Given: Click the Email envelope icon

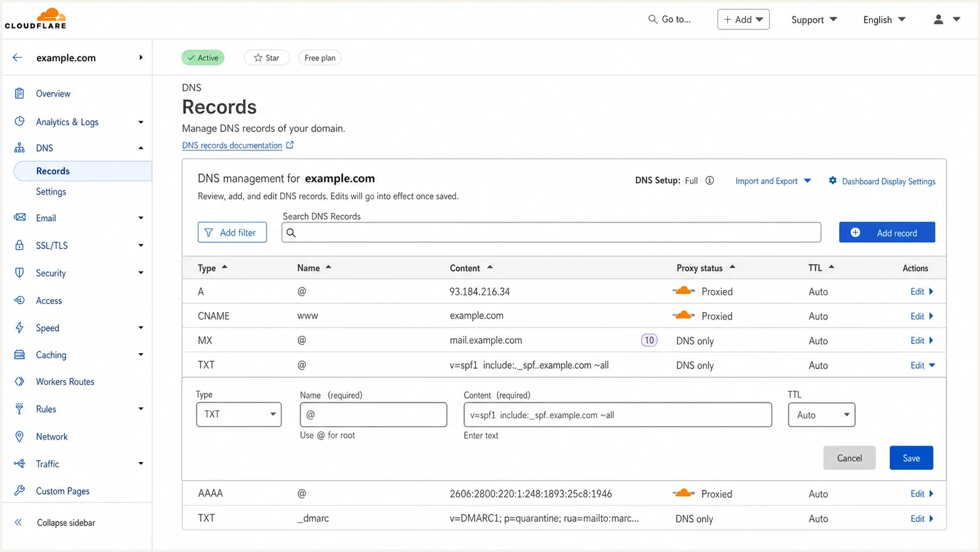Looking at the screenshot, I should pyautogui.click(x=19, y=218).
